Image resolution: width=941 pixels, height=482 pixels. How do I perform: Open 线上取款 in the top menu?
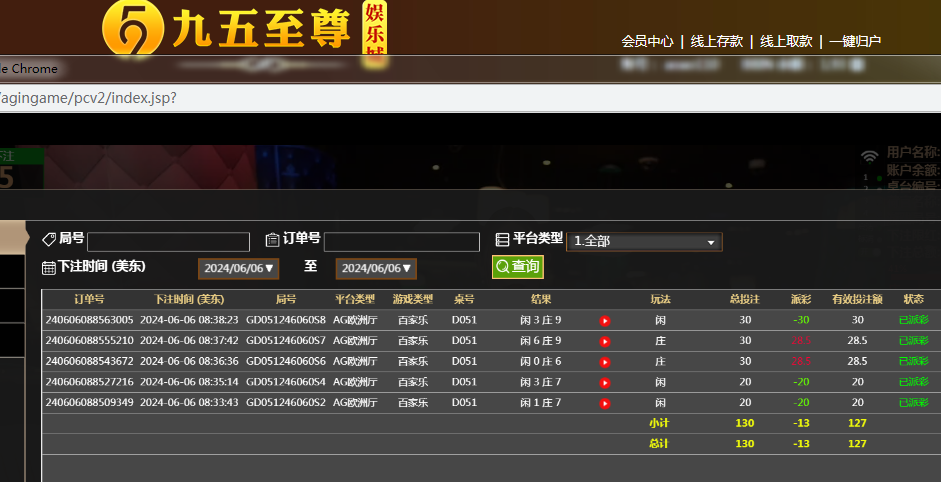coord(786,41)
